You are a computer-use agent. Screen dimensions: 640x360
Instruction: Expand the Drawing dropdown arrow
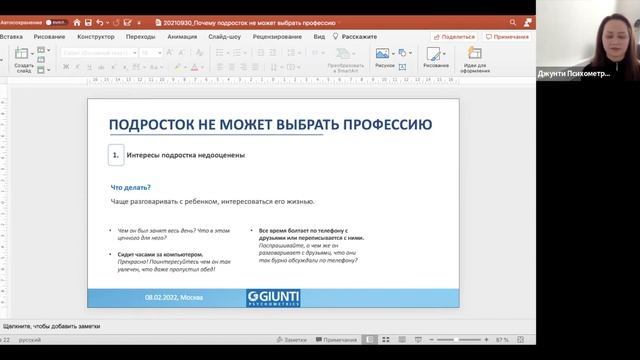[x=444, y=53]
